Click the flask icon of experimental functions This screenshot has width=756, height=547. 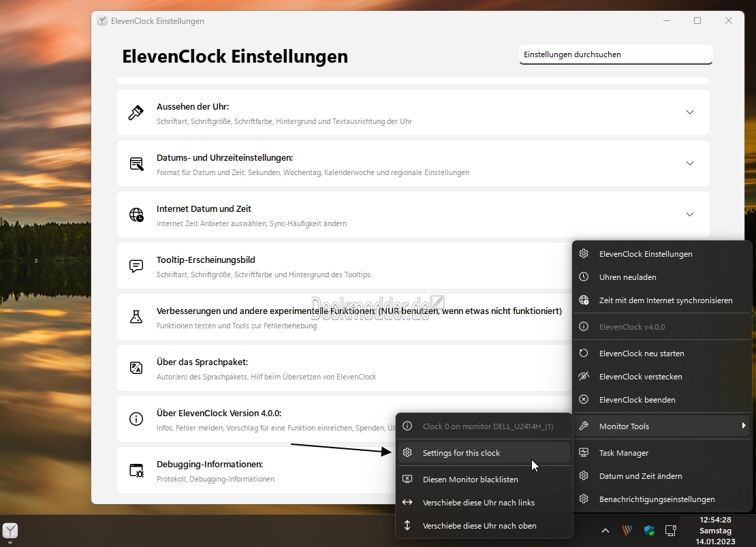[136, 317]
